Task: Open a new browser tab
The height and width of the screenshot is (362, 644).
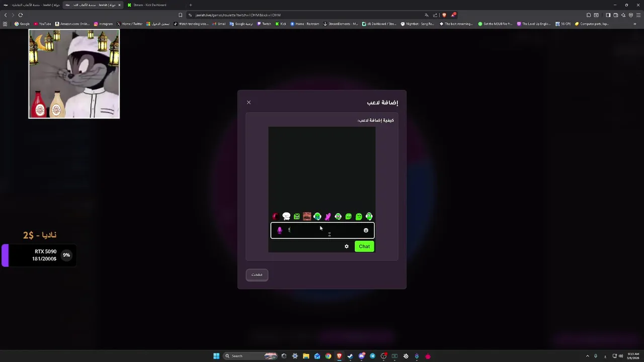Action: 190,5
